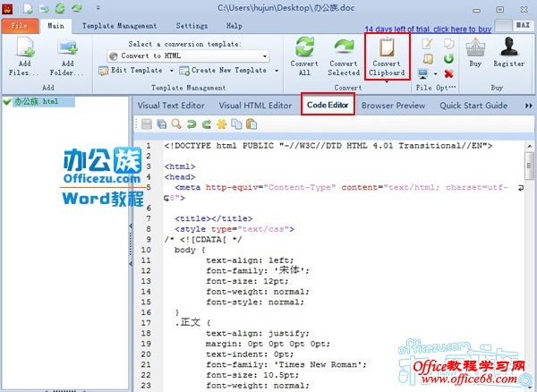Click the app logo in the title bar
Image resolution: width=537 pixels, height=392 pixels.
click(7, 9)
